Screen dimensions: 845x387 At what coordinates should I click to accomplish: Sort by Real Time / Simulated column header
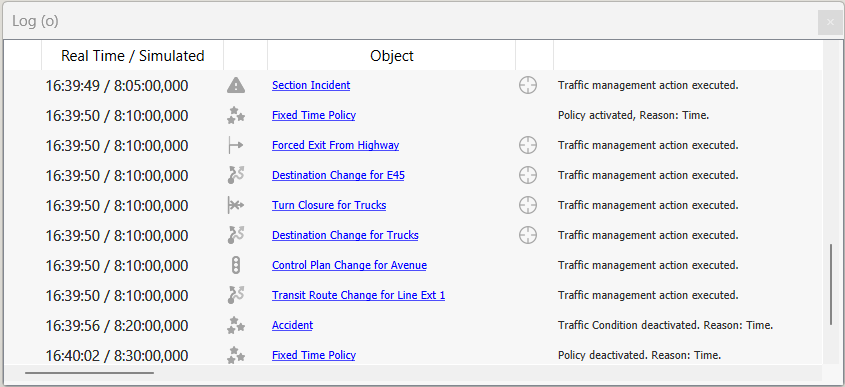pos(133,56)
